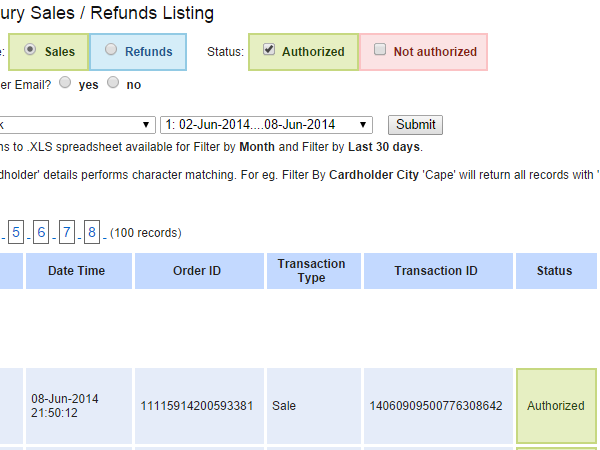Click the Submit button

pos(415,125)
